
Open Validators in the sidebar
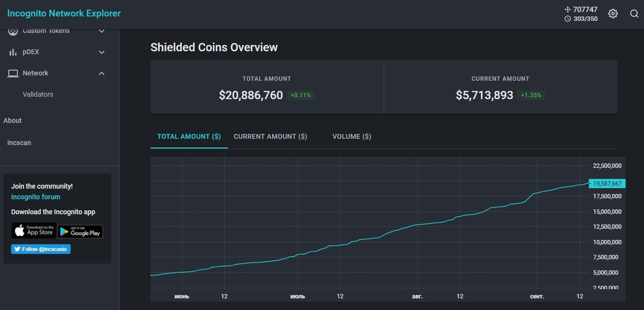click(x=38, y=94)
